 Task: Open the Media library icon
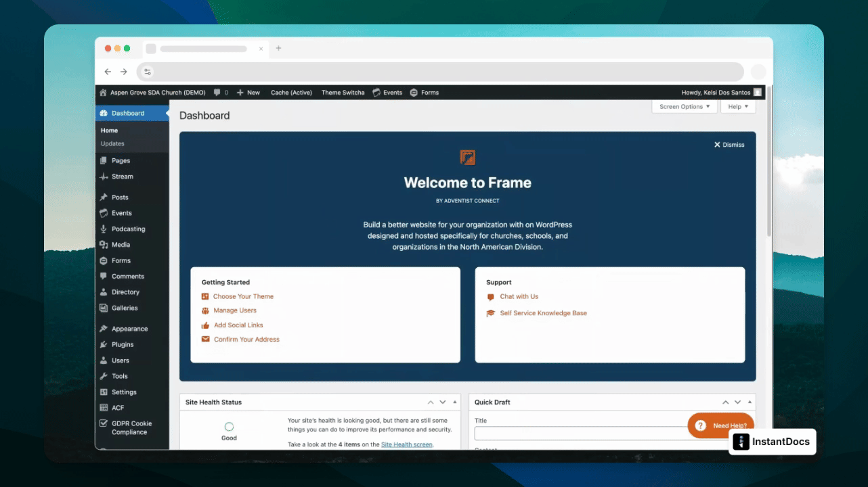(104, 245)
